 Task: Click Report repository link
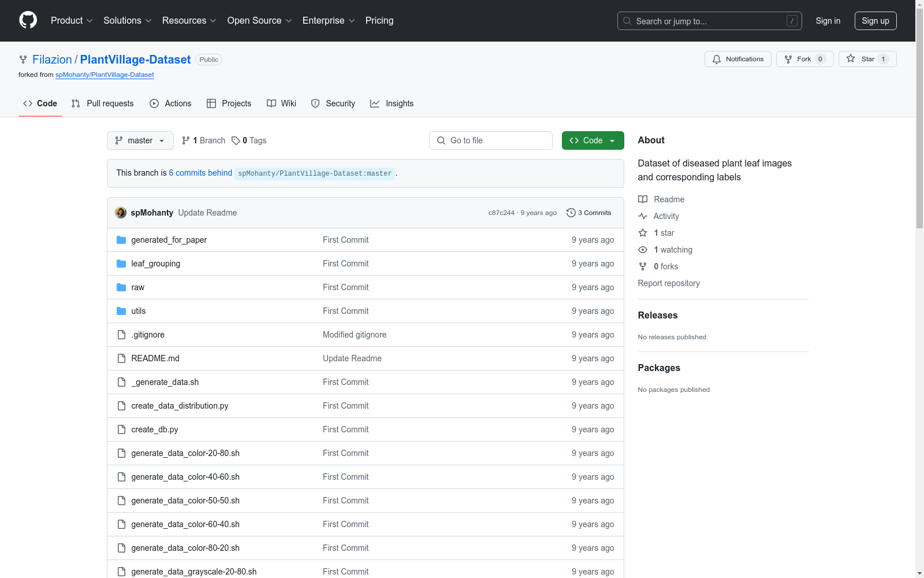669,283
